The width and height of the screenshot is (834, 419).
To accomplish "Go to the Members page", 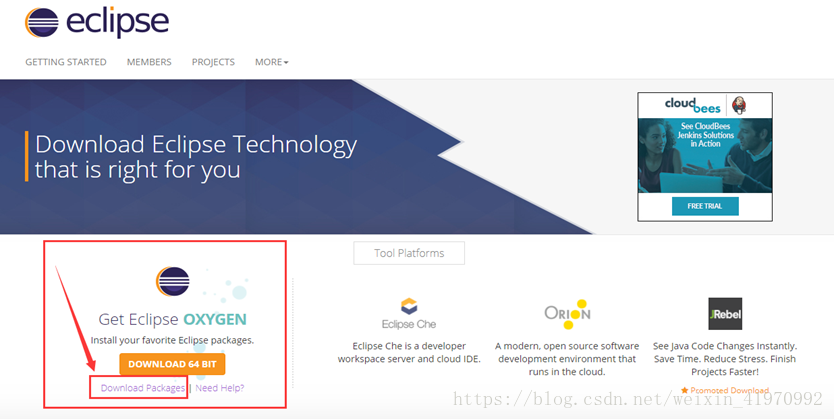I will (149, 62).
